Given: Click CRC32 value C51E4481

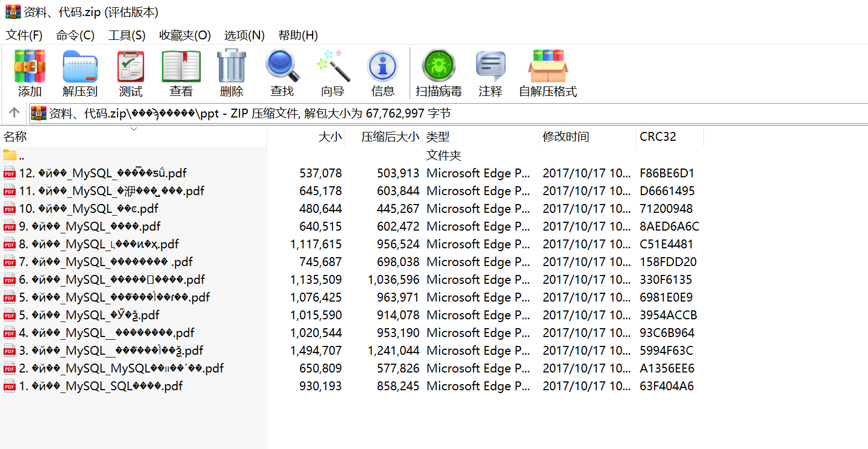Looking at the screenshot, I should [666, 244].
